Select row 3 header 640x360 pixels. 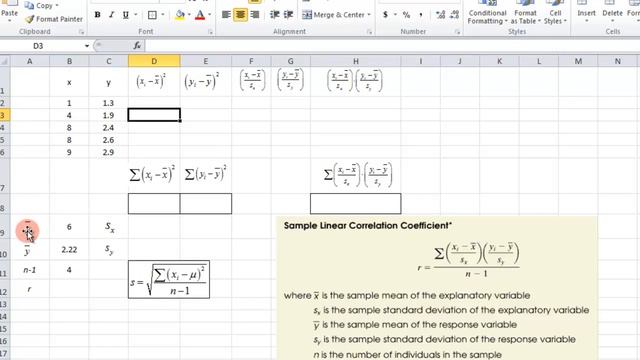pyautogui.click(x=4, y=116)
